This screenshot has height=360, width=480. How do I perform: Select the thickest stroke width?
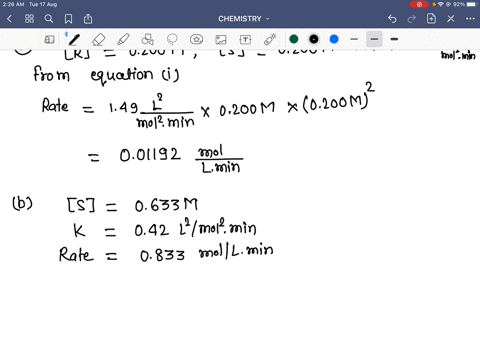(394, 39)
